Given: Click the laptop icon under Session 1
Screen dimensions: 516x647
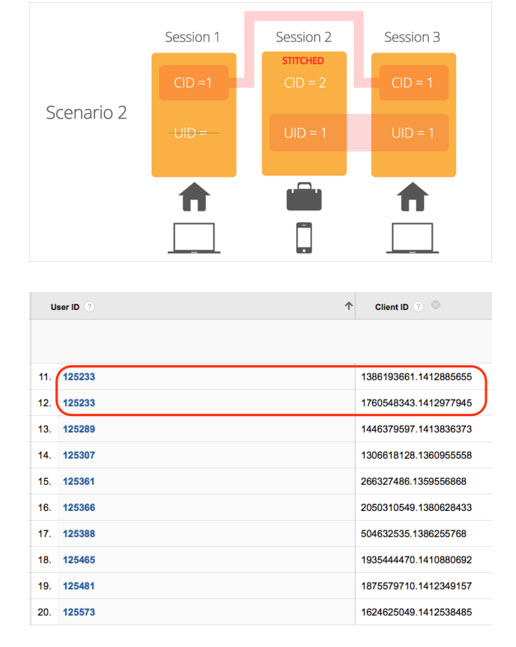Looking at the screenshot, I should click(194, 238).
